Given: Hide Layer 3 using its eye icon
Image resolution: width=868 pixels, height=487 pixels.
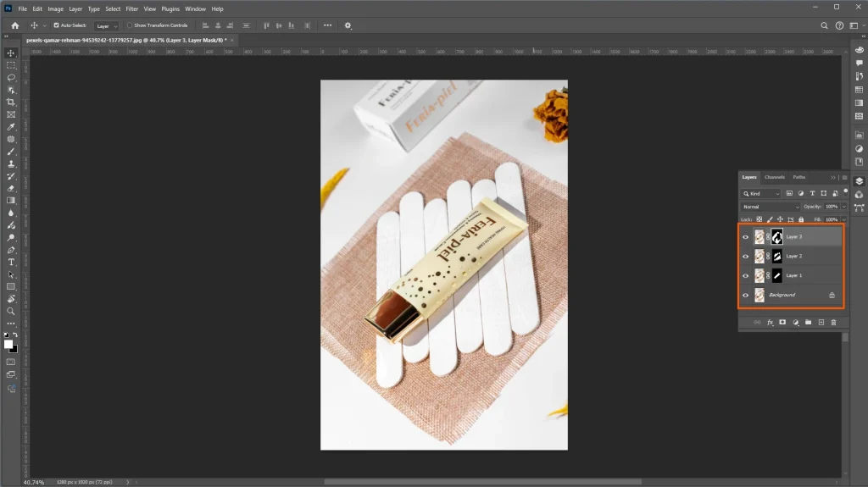Looking at the screenshot, I should 745,237.
